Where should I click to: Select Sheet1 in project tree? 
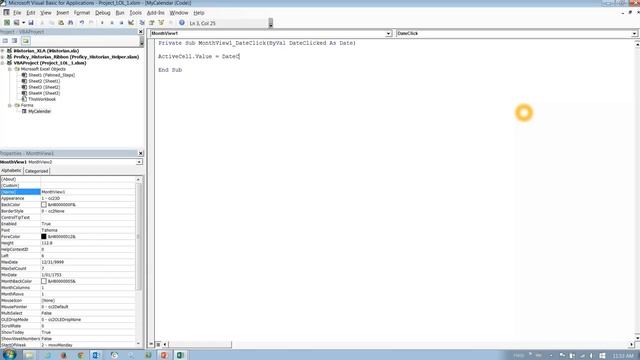coord(51,75)
